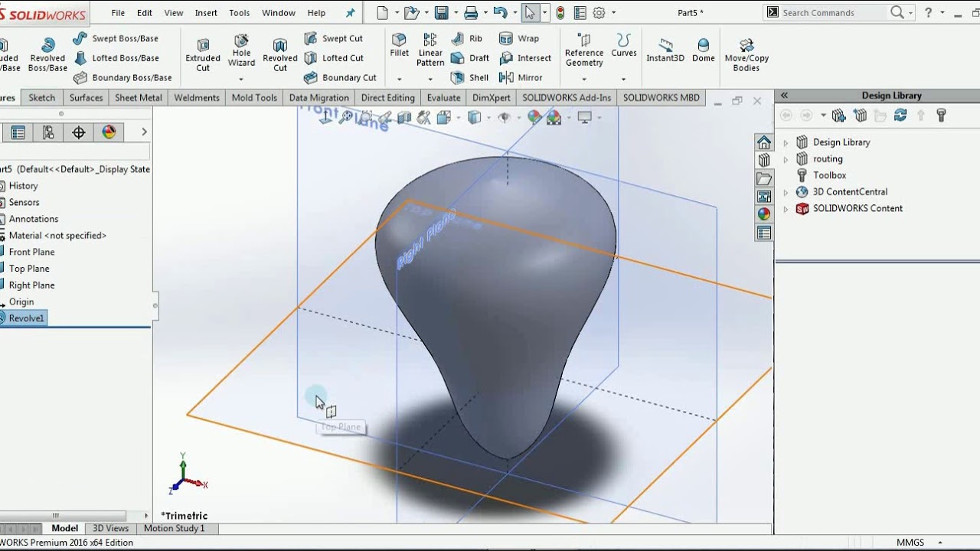Viewport: 980px width, 551px height.
Task: Choose the Swept Cut feature
Action: 333,38
